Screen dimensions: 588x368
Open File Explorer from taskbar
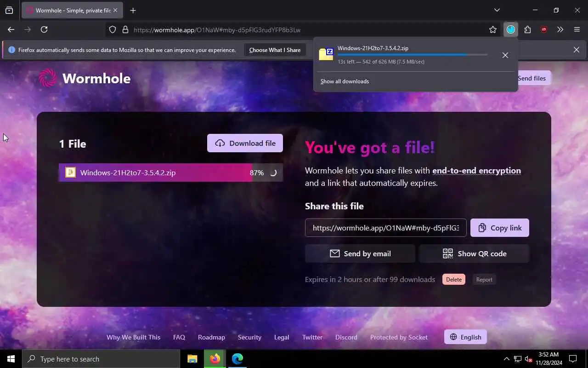tap(192, 359)
